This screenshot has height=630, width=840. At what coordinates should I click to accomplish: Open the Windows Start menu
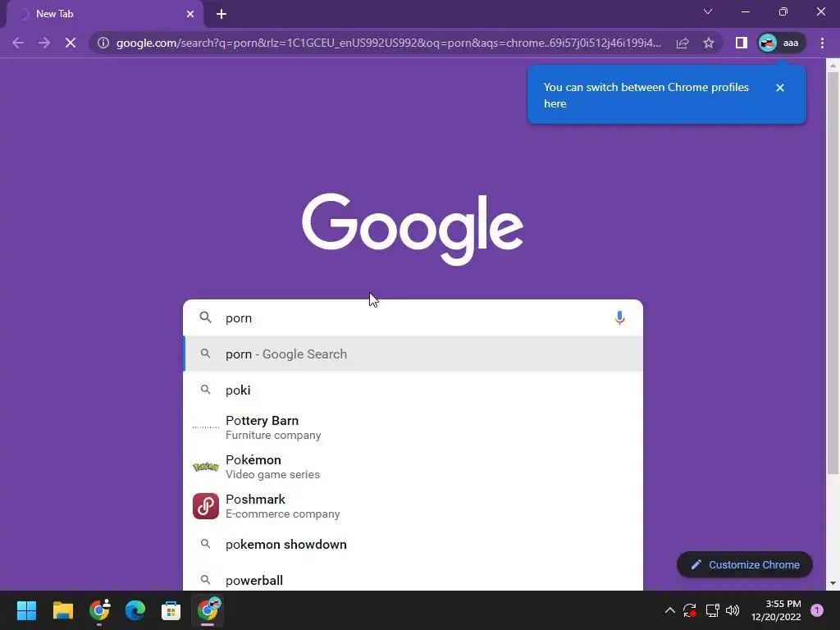pos(26,610)
